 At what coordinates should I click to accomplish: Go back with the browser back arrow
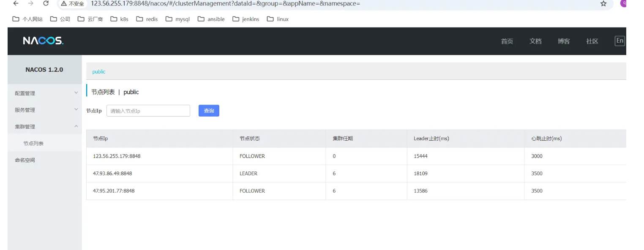[16, 3]
